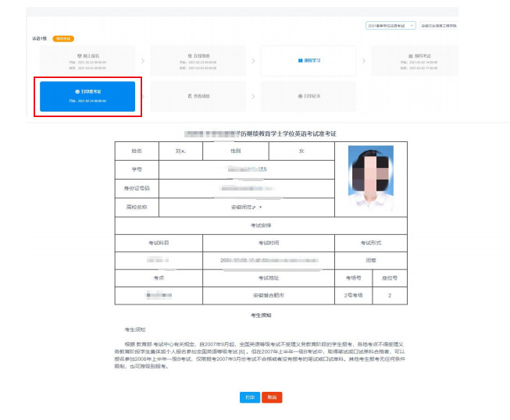Open the 2021 exam session dropdown
The width and height of the screenshot is (510, 420).
(x=391, y=26)
